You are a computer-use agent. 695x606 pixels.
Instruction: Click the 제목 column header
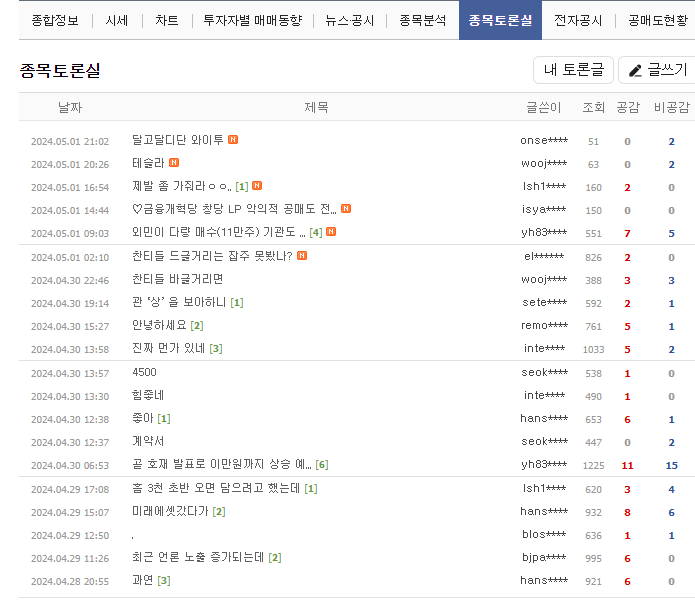click(316, 107)
